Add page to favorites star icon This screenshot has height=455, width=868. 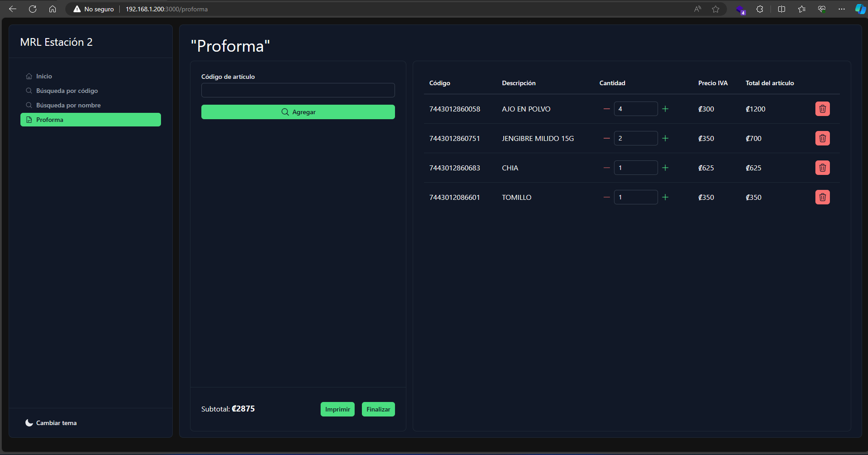pyautogui.click(x=716, y=9)
